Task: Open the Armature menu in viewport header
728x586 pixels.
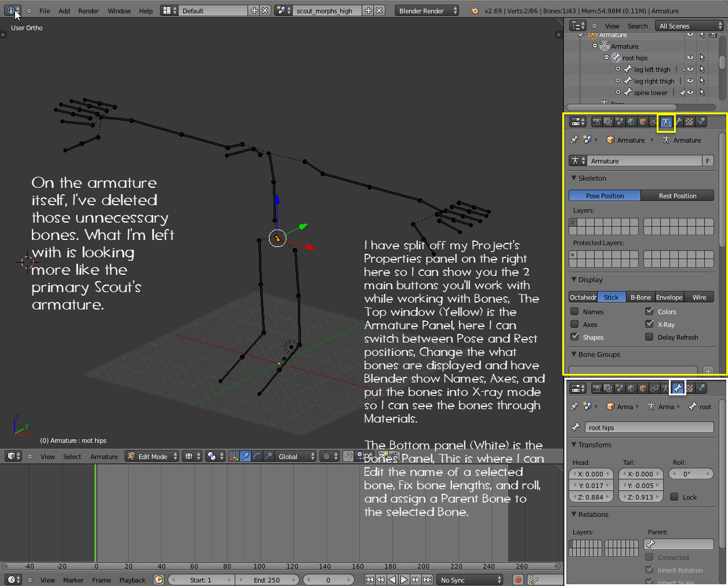Action: (x=104, y=457)
